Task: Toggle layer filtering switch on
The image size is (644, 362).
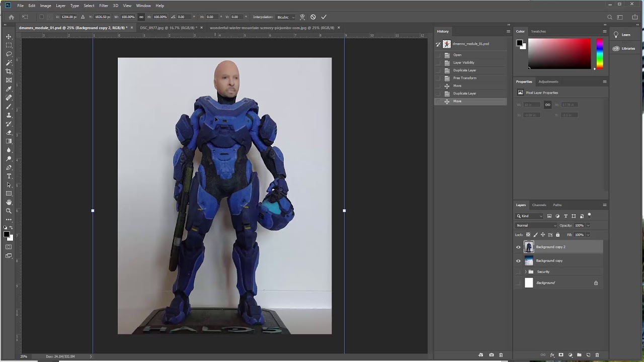Action: pyautogui.click(x=589, y=216)
